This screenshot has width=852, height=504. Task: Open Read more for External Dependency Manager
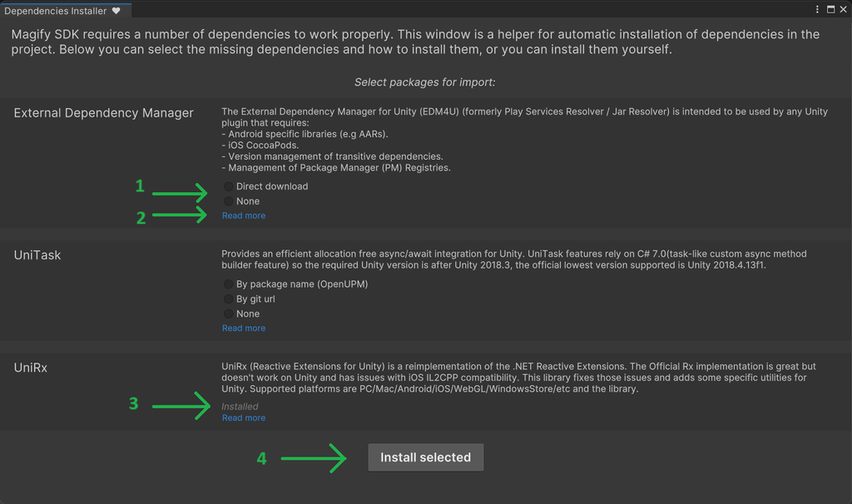(243, 215)
